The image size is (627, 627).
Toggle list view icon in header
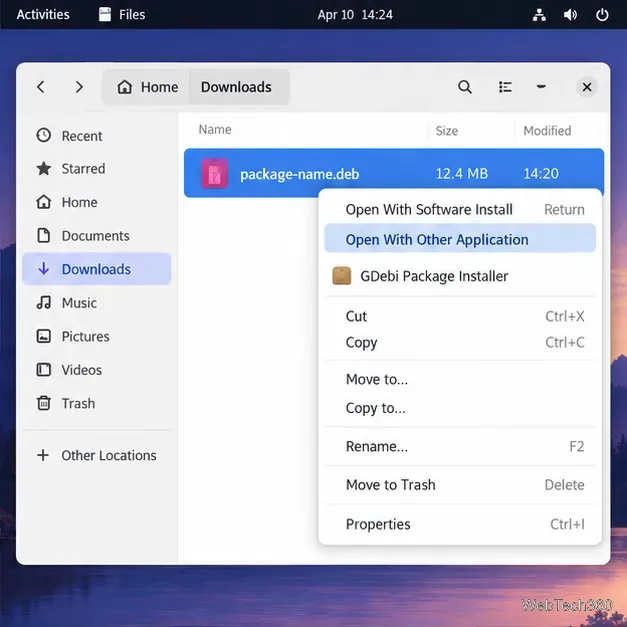coord(505,87)
